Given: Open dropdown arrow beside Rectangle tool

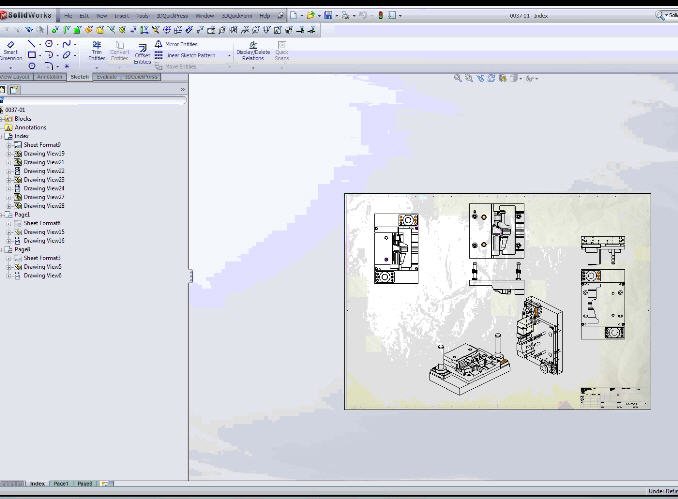Looking at the screenshot, I should [x=40, y=55].
